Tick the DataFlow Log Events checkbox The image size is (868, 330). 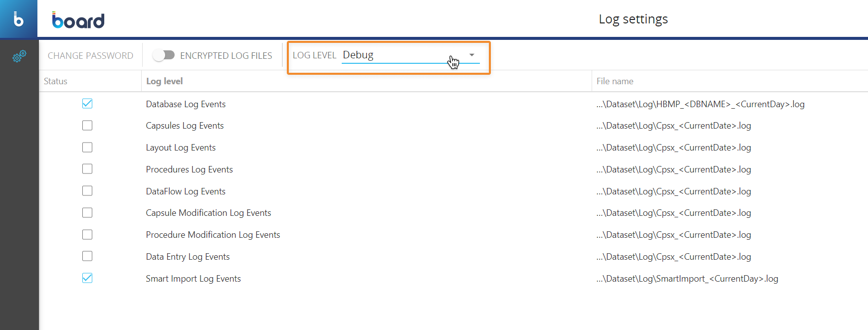(x=87, y=191)
